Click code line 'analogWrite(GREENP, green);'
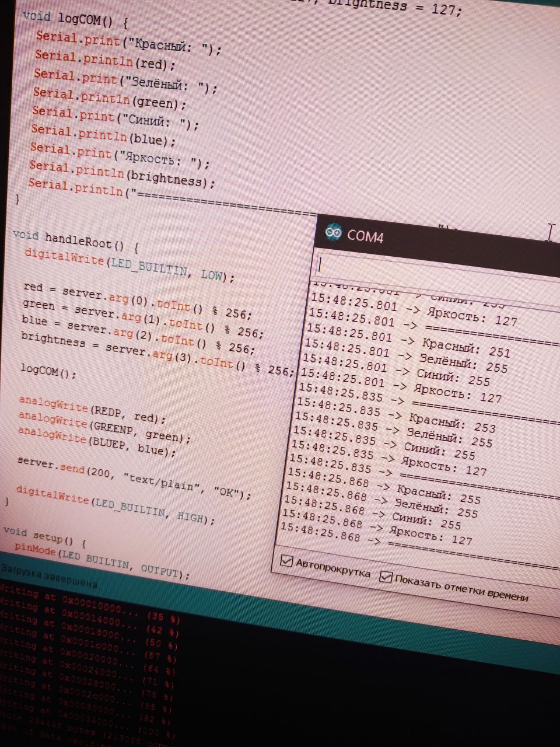 [x=104, y=427]
